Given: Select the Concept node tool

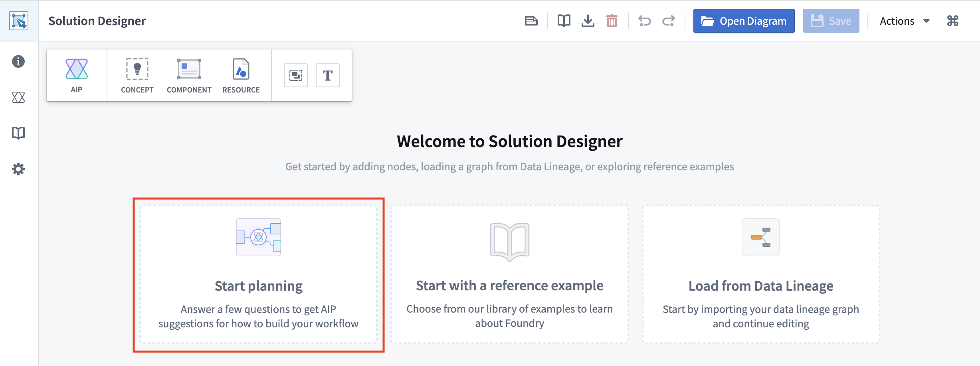Looking at the screenshot, I should click(x=137, y=75).
